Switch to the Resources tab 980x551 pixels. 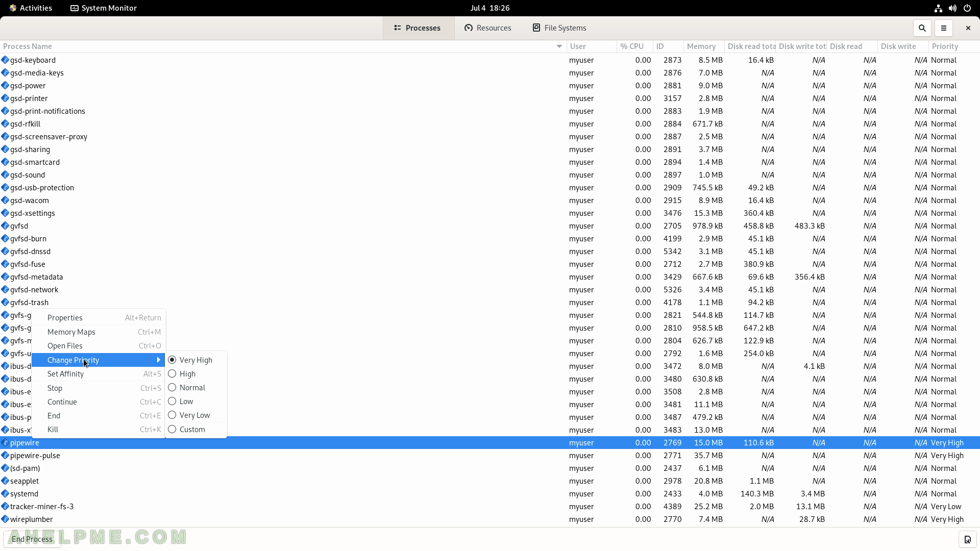488,28
